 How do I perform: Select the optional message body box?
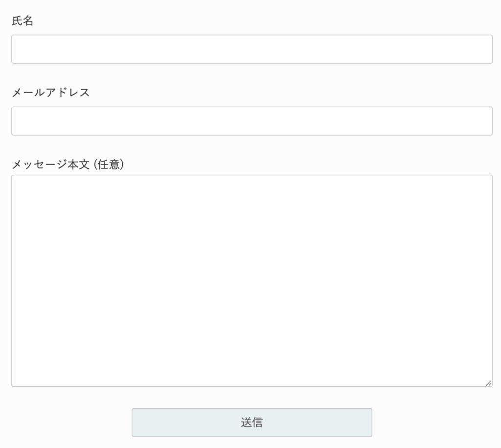(x=252, y=281)
